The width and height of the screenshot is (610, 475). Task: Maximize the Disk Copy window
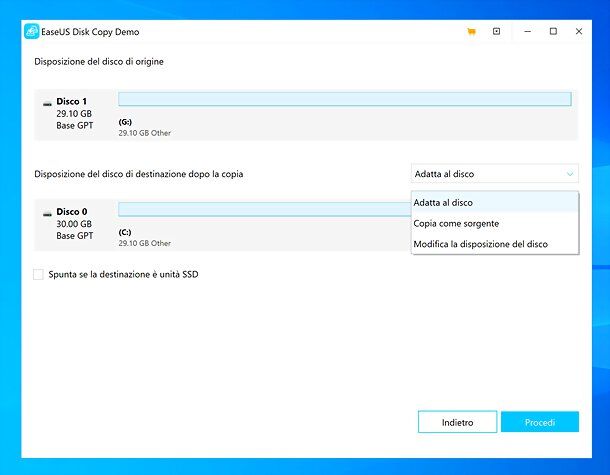pos(553,31)
